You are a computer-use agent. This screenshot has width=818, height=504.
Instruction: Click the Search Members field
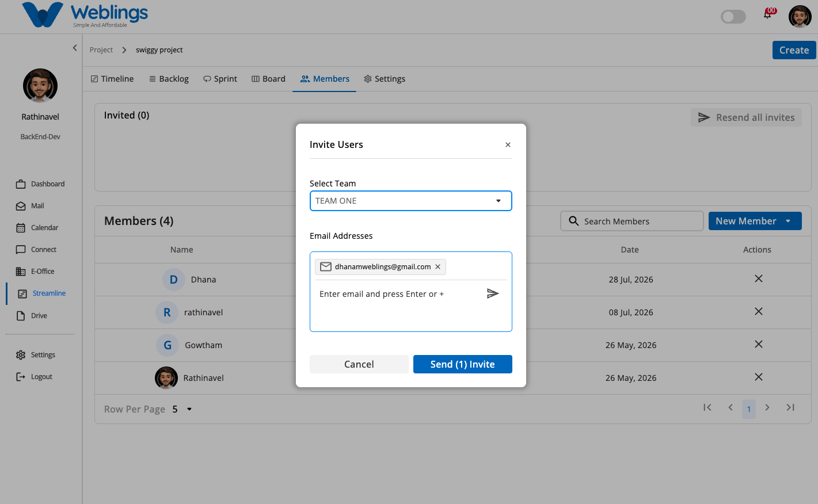pyautogui.click(x=632, y=221)
